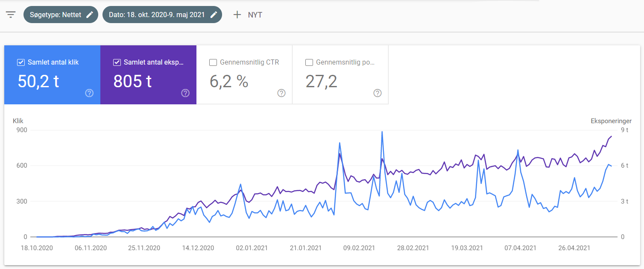The width and height of the screenshot is (644, 269).
Task: Open help icon on Samlet antal klik card
Action: coord(89,93)
